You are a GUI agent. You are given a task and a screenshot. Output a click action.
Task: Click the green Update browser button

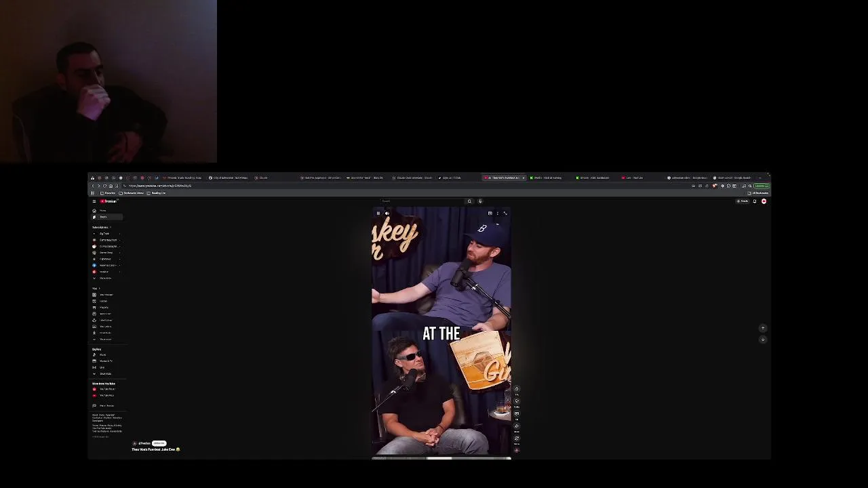(x=762, y=186)
